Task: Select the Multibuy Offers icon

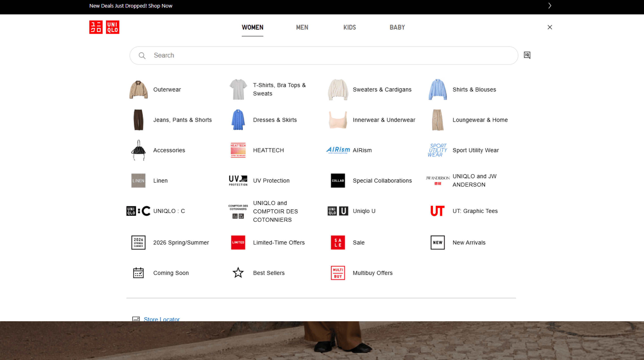Action: (x=338, y=273)
